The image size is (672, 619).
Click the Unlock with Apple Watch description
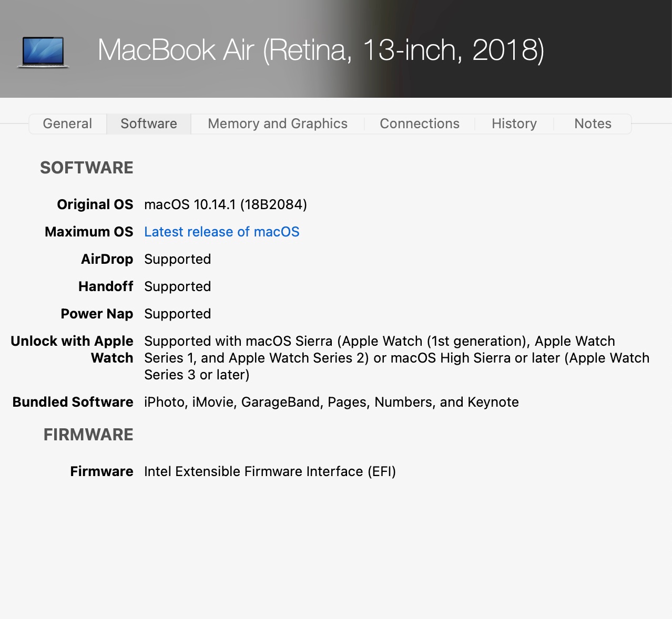(396, 358)
